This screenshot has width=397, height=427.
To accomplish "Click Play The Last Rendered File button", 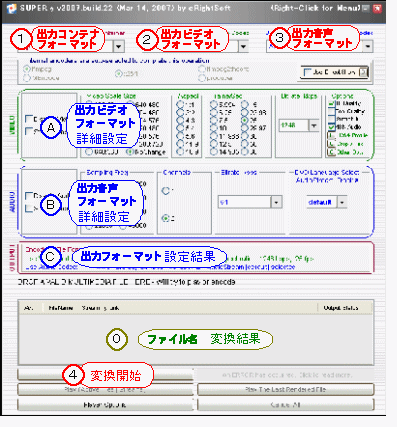I will 285,389.
